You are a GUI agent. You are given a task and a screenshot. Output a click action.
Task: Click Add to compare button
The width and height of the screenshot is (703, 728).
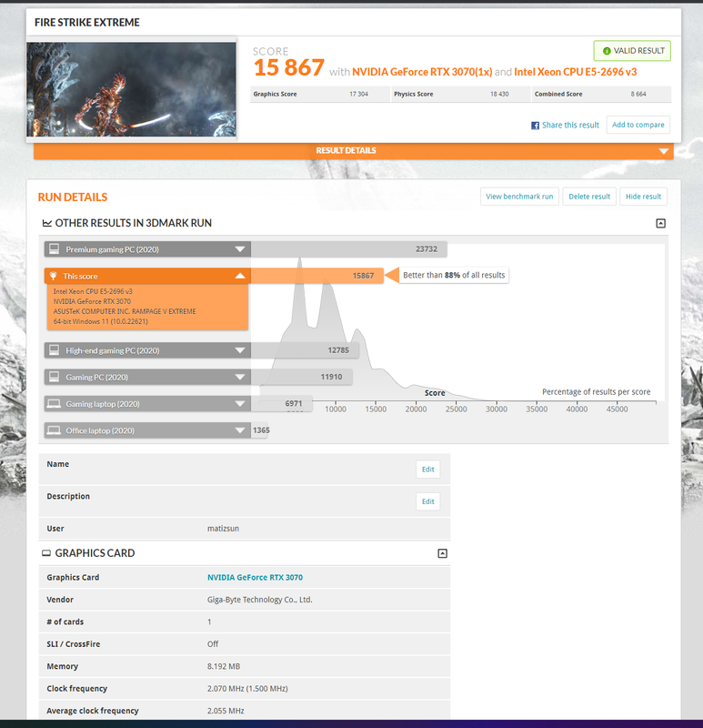pos(638,125)
